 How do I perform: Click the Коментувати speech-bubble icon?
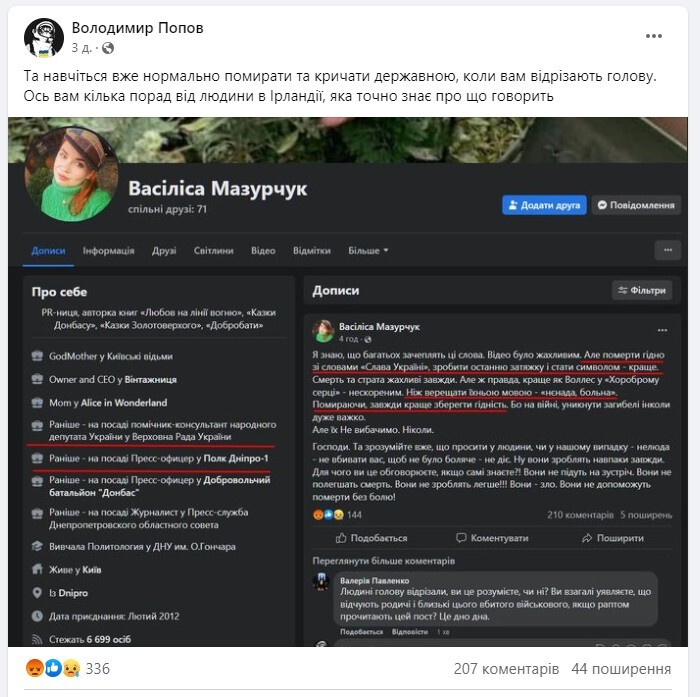point(461,538)
